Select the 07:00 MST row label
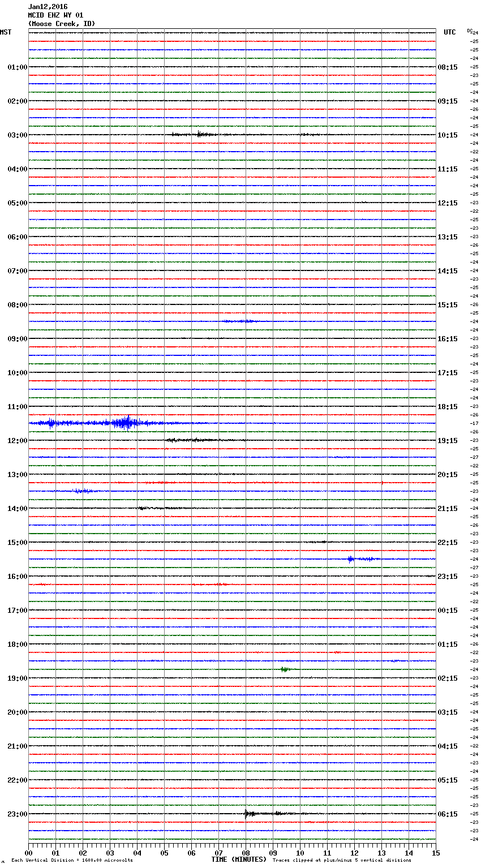 click(x=18, y=271)
